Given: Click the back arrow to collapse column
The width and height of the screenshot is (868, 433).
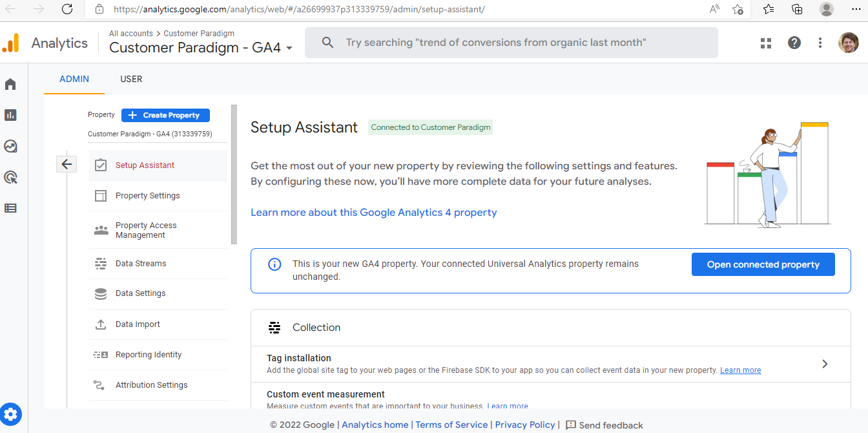Looking at the screenshot, I should click(x=67, y=164).
